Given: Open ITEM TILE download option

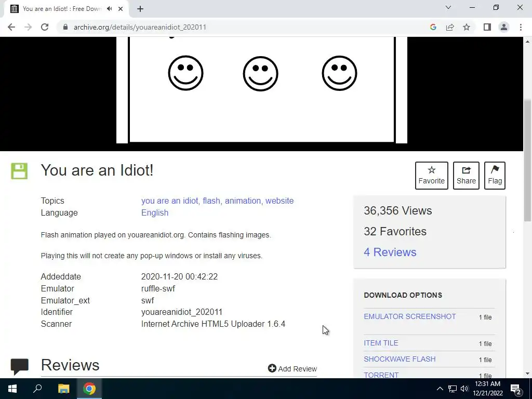Looking at the screenshot, I should [381, 343].
